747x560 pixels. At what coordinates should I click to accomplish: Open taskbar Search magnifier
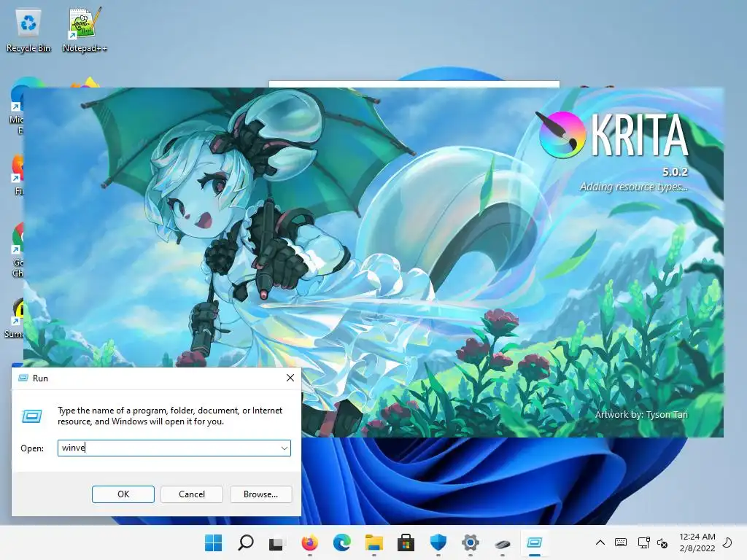(x=246, y=542)
